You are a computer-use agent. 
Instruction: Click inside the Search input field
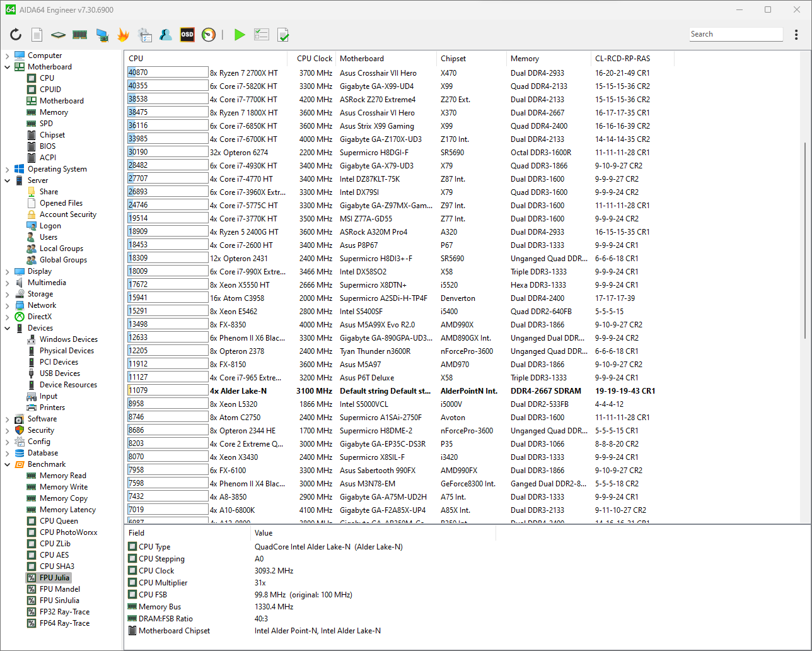pos(735,35)
